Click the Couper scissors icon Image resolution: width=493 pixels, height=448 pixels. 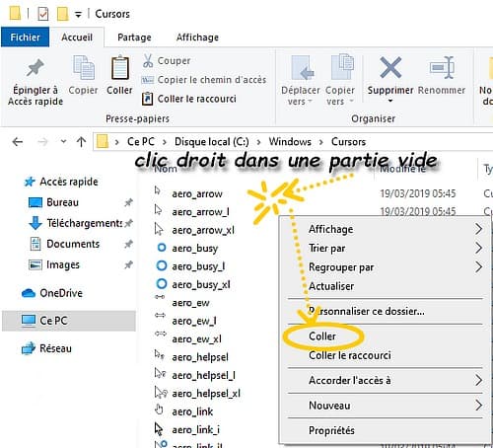(148, 61)
